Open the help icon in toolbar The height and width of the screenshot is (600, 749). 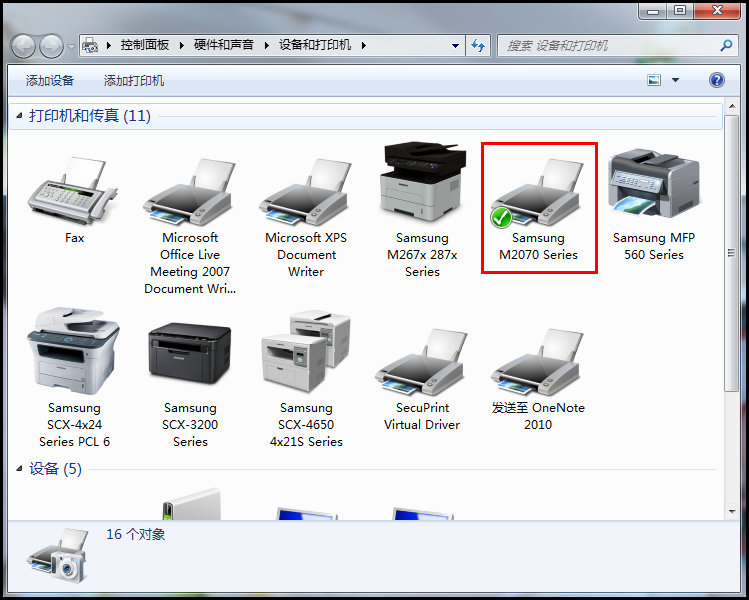716,80
